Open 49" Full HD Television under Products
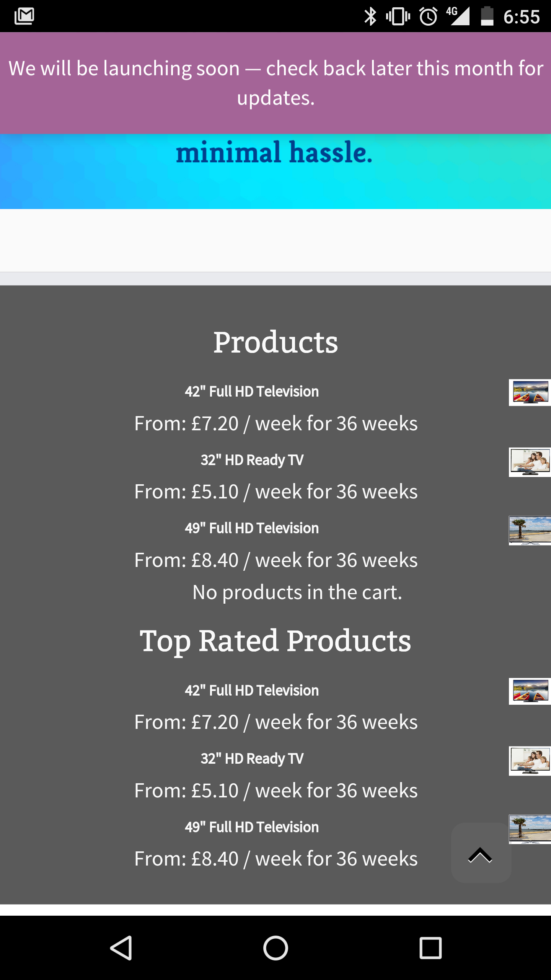The image size is (551, 980). pyautogui.click(x=252, y=528)
